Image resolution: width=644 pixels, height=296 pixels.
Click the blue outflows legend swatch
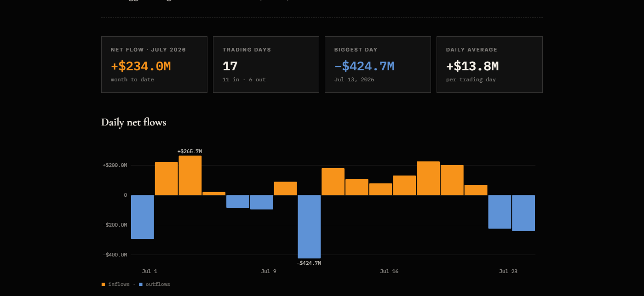[x=141, y=285]
